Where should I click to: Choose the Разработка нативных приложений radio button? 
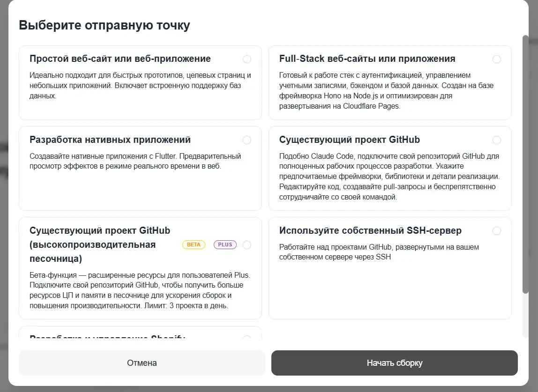pyautogui.click(x=247, y=140)
